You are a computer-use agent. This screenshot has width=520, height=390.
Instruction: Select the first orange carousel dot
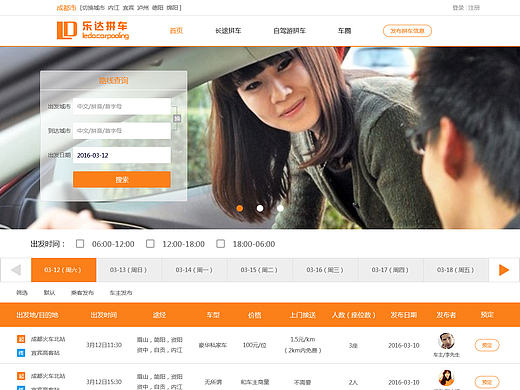click(239, 208)
